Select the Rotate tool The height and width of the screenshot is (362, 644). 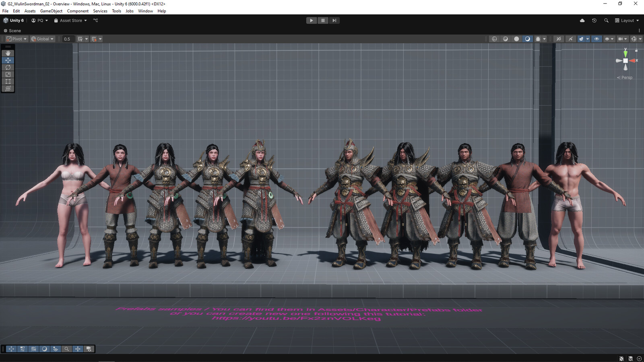point(8,67)
